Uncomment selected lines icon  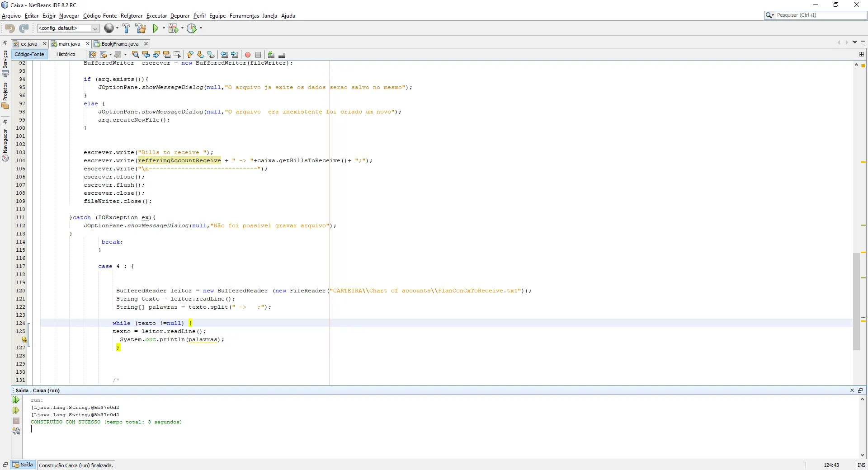point(282,55)
